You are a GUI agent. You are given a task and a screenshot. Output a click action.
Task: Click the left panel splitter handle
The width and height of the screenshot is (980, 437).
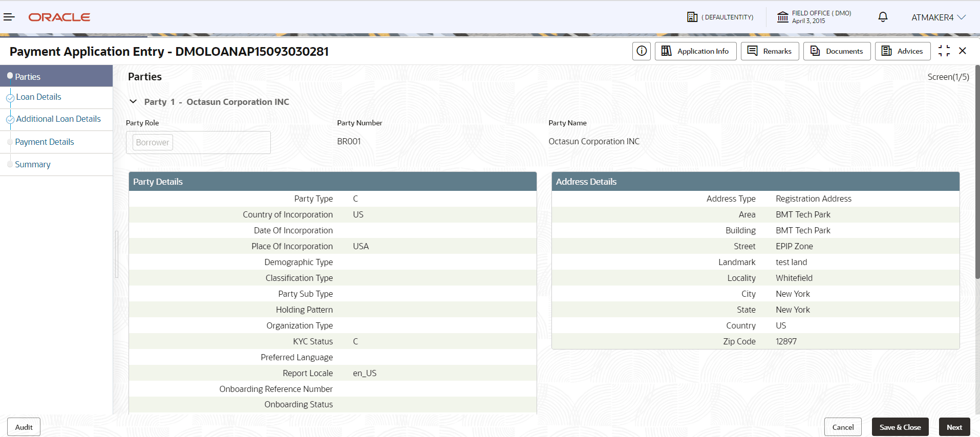tap(117, 254)
